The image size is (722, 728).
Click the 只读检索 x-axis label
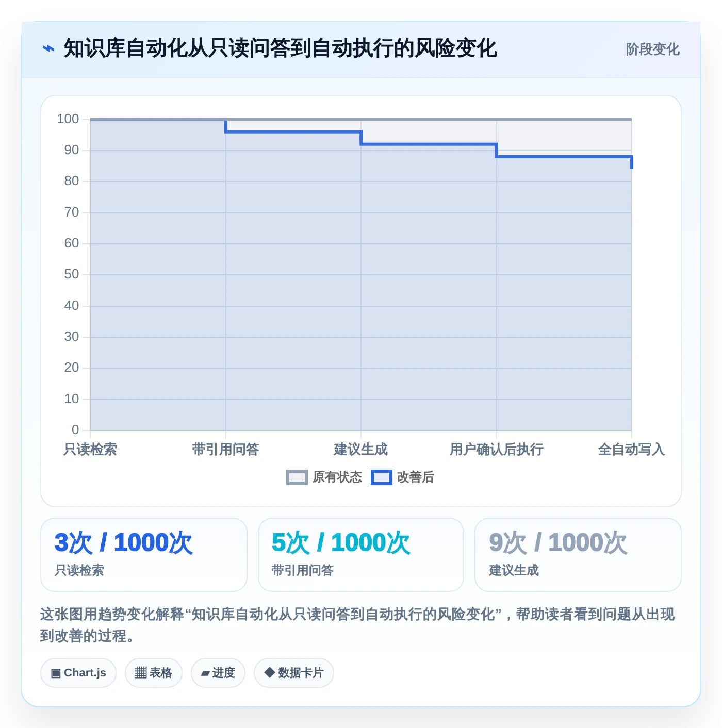click(90, 450)
